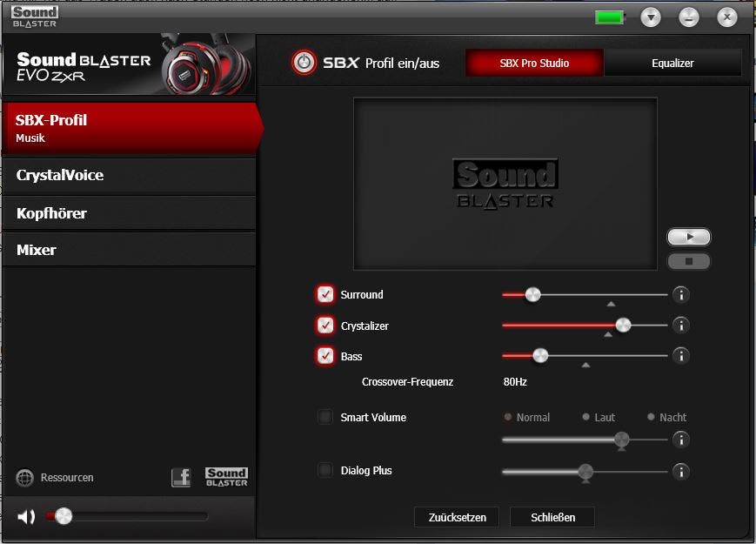Click the Surround info icon

[681, 295]
